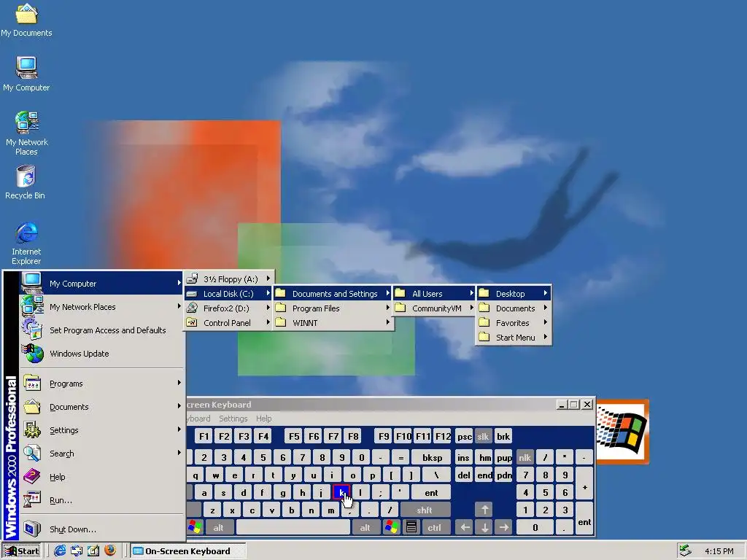Screen dimensions: 747x560
Task: Open the Desktop folder in All Users
Action: click(514, 294)
